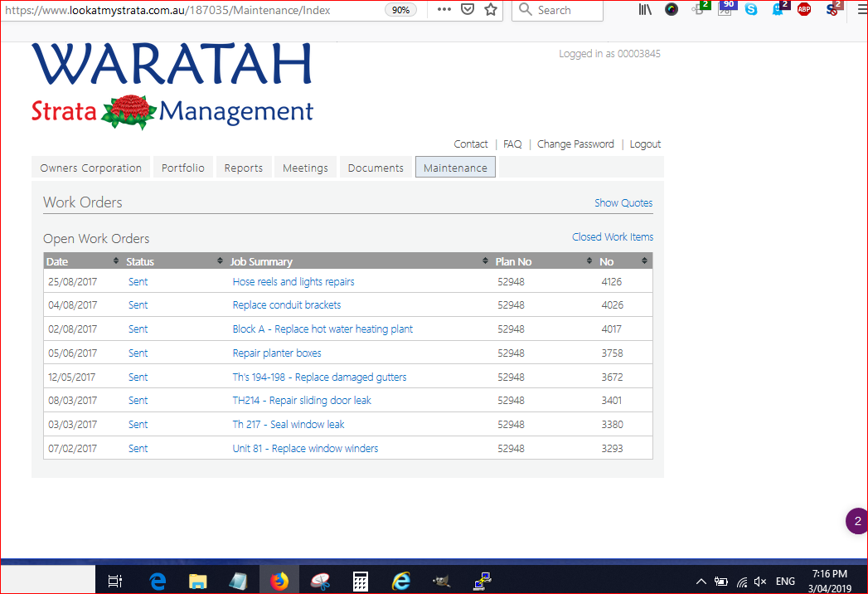Bookmark this page with the star icon
The height and width of the screenshot is (594, 868).
click(491, 9)
